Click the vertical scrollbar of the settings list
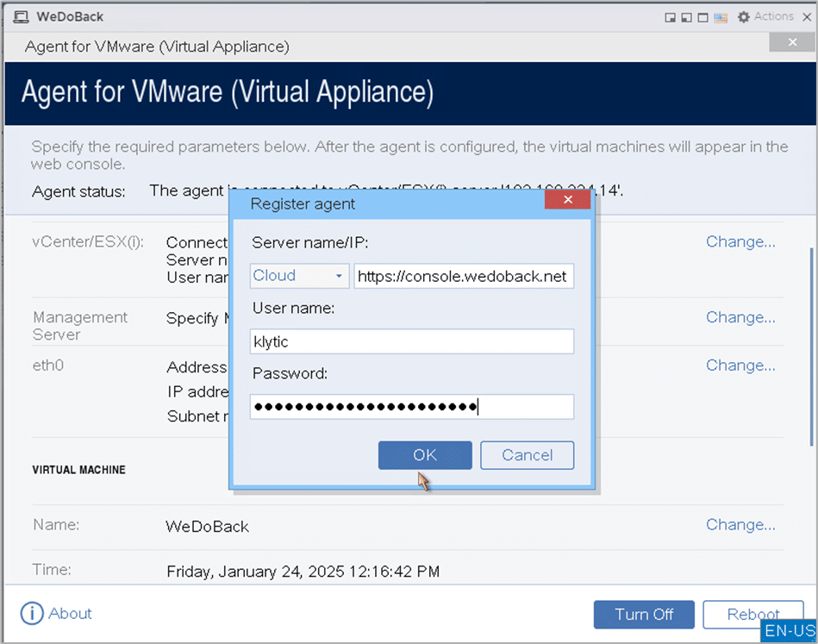The width and height of the screenshot is (818, 644). 811,347
